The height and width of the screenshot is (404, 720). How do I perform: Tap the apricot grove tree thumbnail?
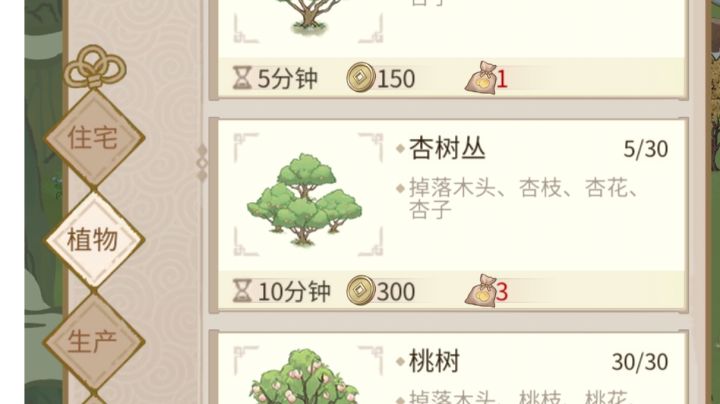[304, 199]
